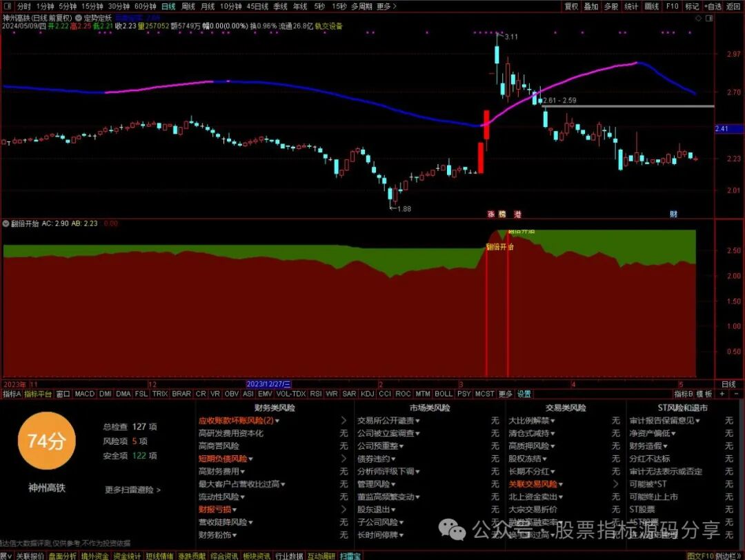The image size is (745, 560).
Task: Switch to 指标B panel
Action: pyautogui.click(x=684, y=394)
